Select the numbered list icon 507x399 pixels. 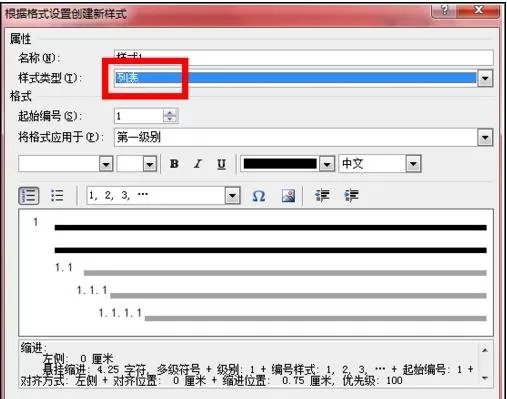tap(29, 196)
